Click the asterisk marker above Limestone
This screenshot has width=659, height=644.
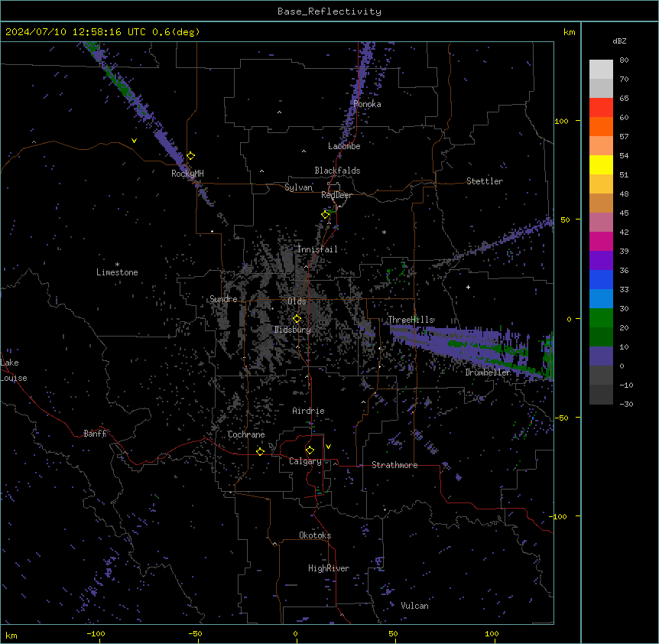tap(117, 265)
